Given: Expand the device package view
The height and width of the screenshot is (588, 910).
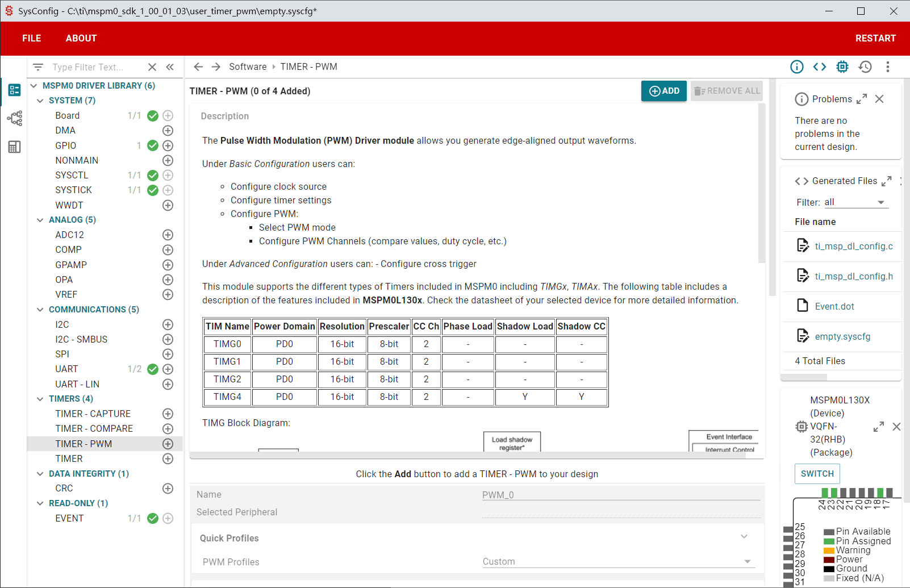Looking at the screenshot, I should pos(879,427).
